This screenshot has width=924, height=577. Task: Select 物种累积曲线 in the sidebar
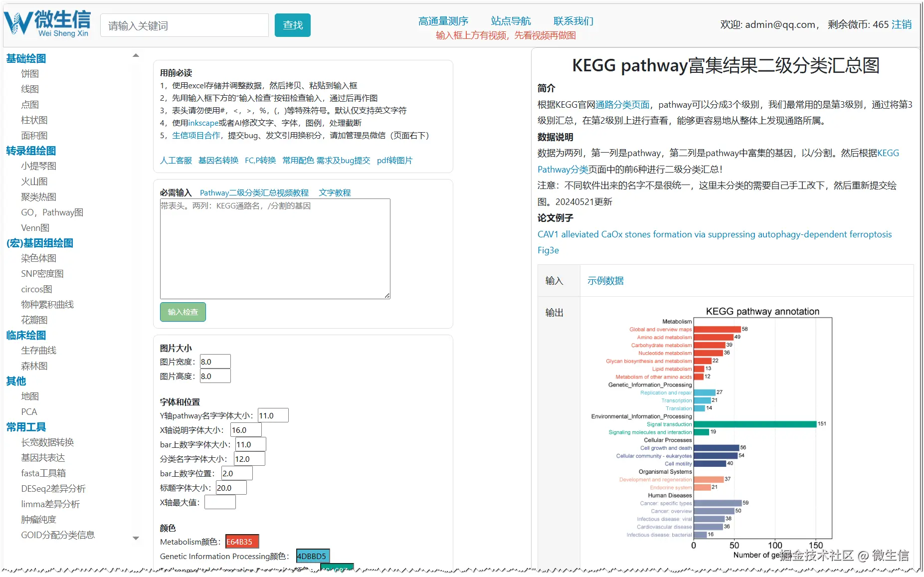click(x=47, y=305)
